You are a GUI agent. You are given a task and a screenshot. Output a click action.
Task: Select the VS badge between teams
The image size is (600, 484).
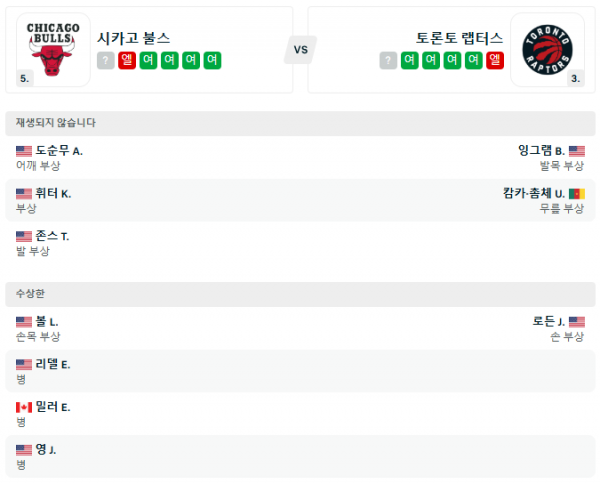300,49
